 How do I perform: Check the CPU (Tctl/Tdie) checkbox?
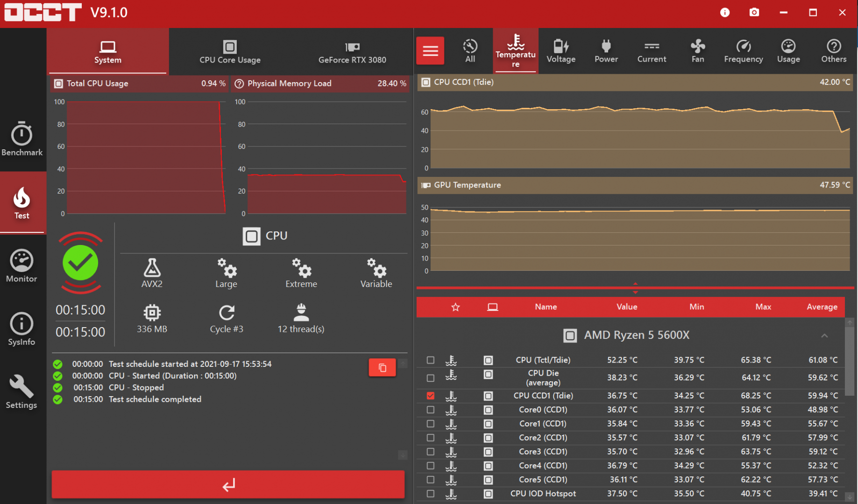point(431,360)
